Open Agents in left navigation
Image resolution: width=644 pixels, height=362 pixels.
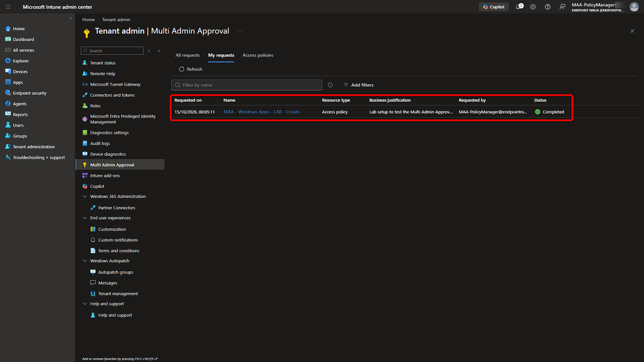pyautogui.click(x=19, y=104)
